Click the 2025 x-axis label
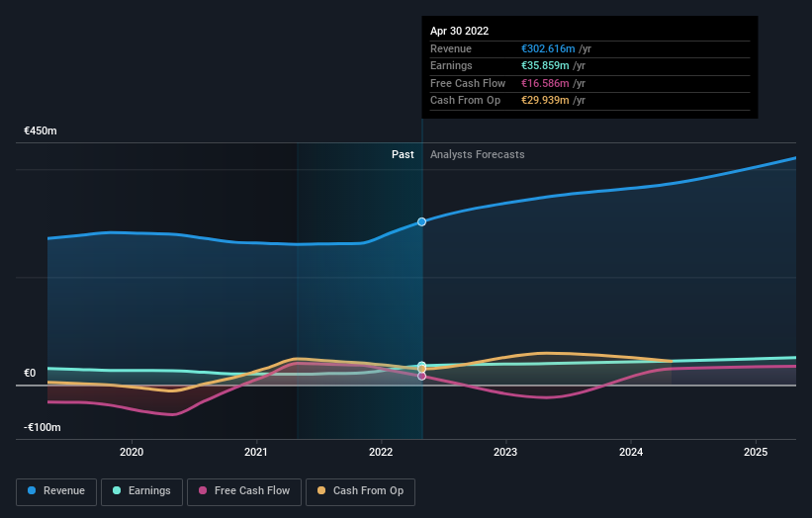Image resolution: width=812 pixels, height=518 pixels. (x=756, y=452)
